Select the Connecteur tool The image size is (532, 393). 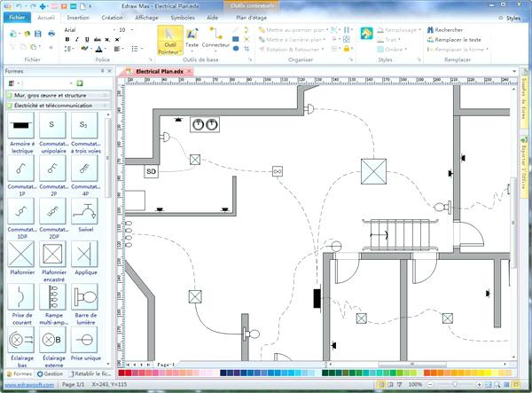[x=215, y=38]
